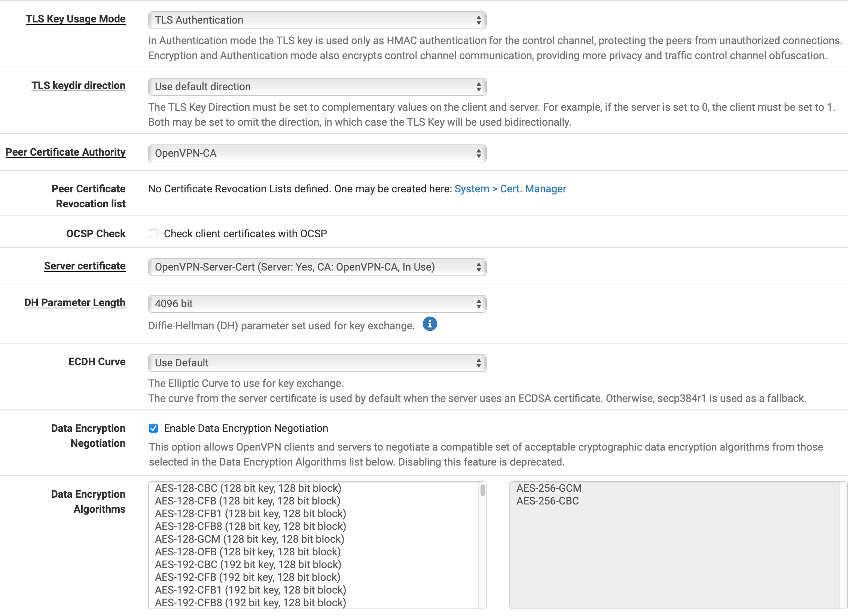Open the DH Parameter Length dropdown
Image resolution: width=848 pixels, height=616 pixels.
317,304
